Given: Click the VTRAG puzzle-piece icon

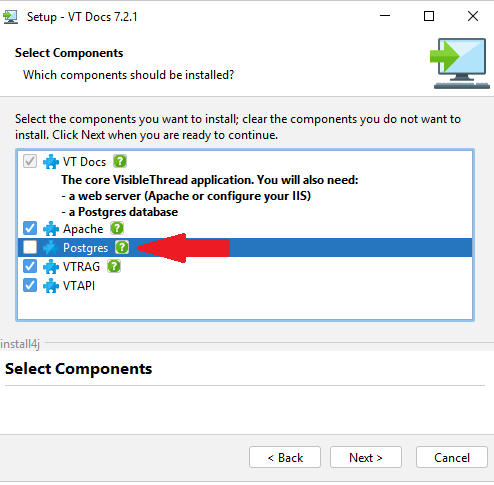Looking at the screenshot, I should point(51,267).
